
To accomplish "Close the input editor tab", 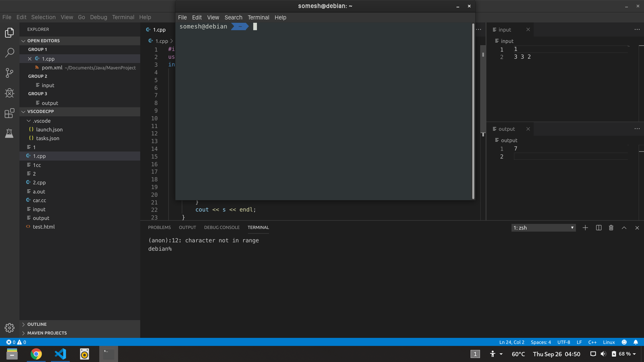I will pyautogui.click(x=528, y=29).
